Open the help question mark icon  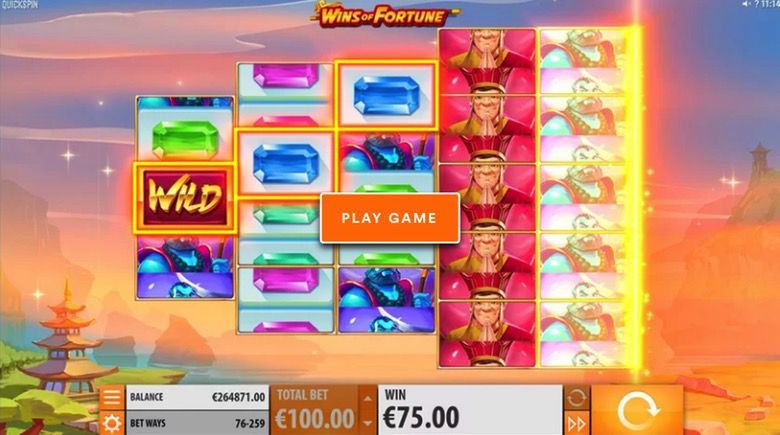756,4
